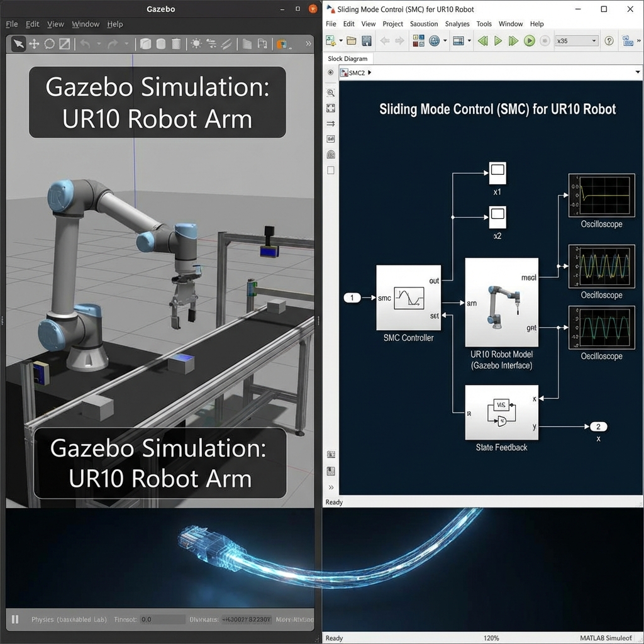Viewport: 644px width, 644px height.
Task: Open Gazebo View menu
Action: (55, 25)
